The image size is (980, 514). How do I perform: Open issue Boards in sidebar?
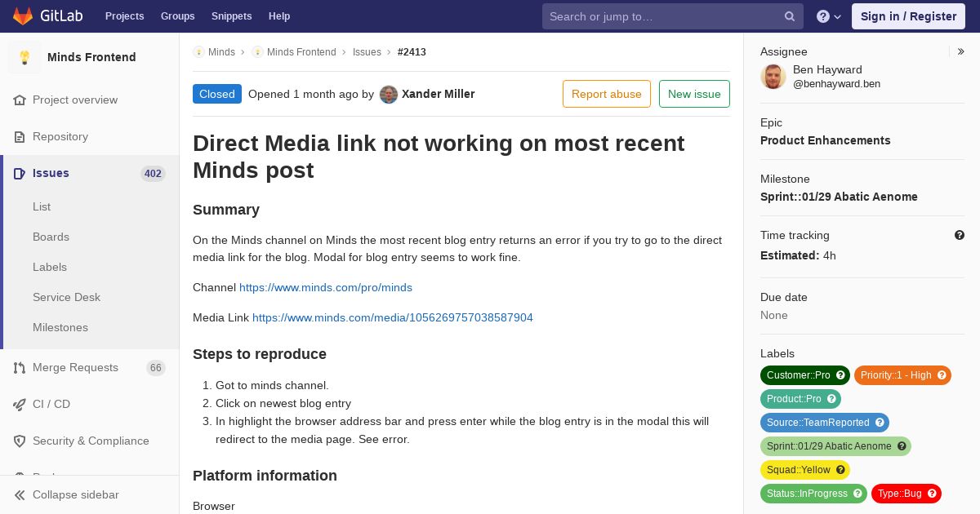pos(51,237)
